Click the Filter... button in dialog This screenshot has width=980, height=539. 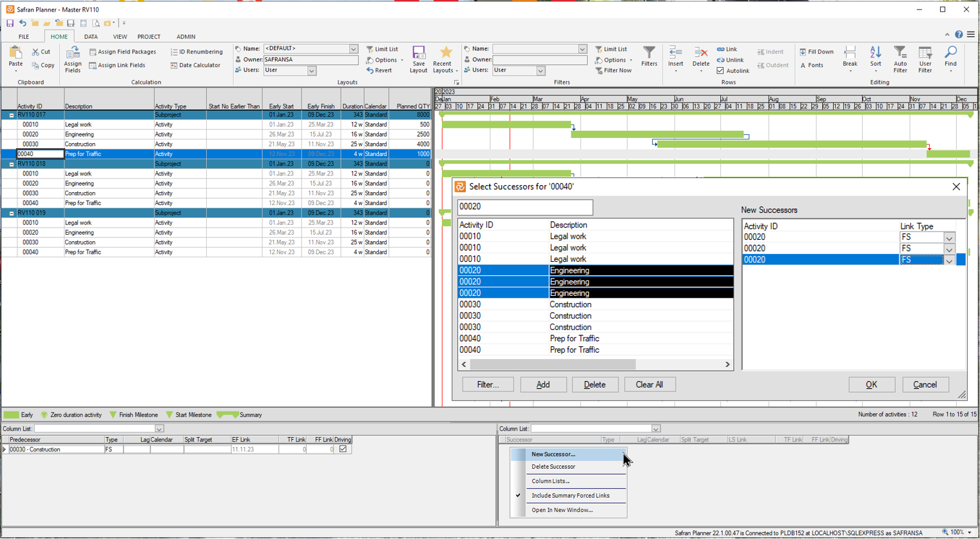point(488,385)
